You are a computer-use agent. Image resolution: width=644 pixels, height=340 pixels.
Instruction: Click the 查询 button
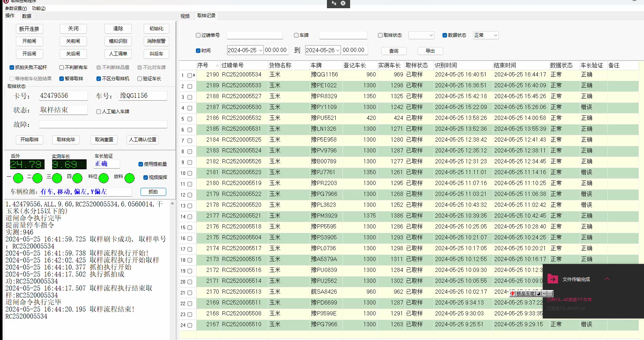(394, 51)
